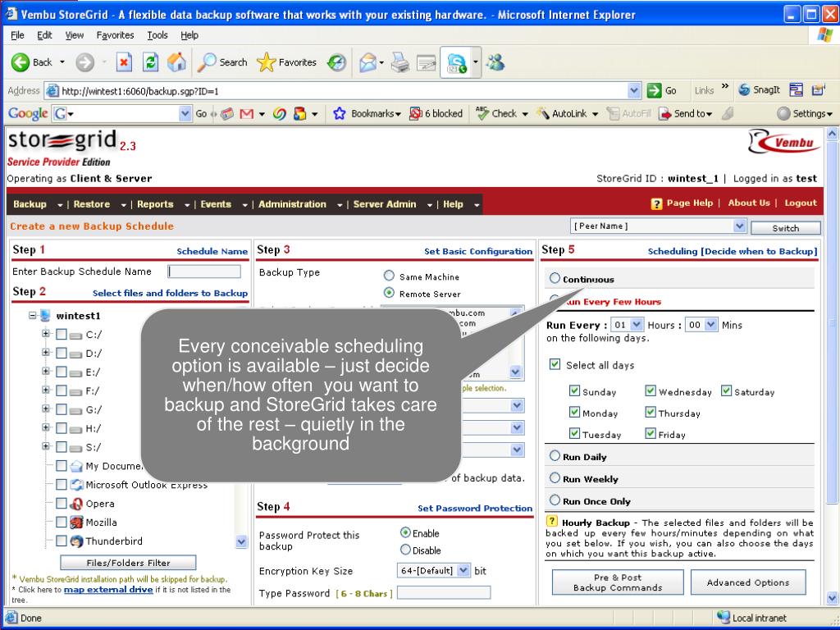Image resolution: width=840 pixels, height=630 pixels.
Task: Open the Mail toolbar icon
Action: pyautogui.click(x=368, y=62)
